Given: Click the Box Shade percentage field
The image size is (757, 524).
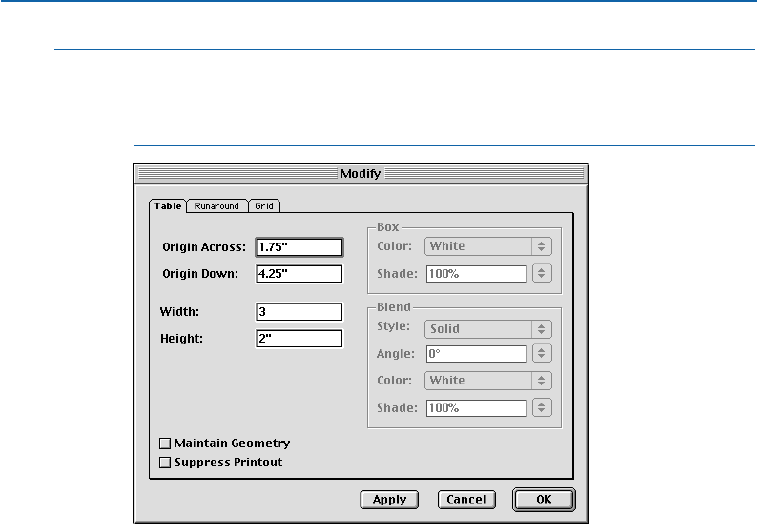Looking at the screenshot, I should 476,274.
